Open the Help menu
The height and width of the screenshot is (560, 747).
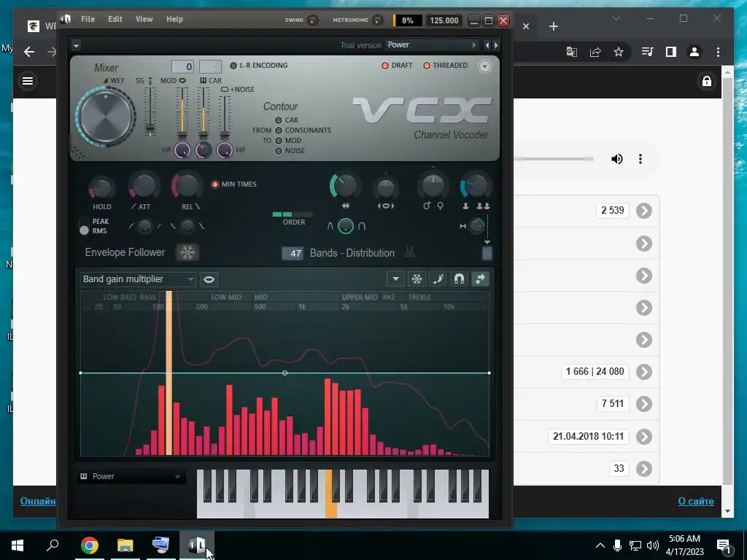(174, 19)
